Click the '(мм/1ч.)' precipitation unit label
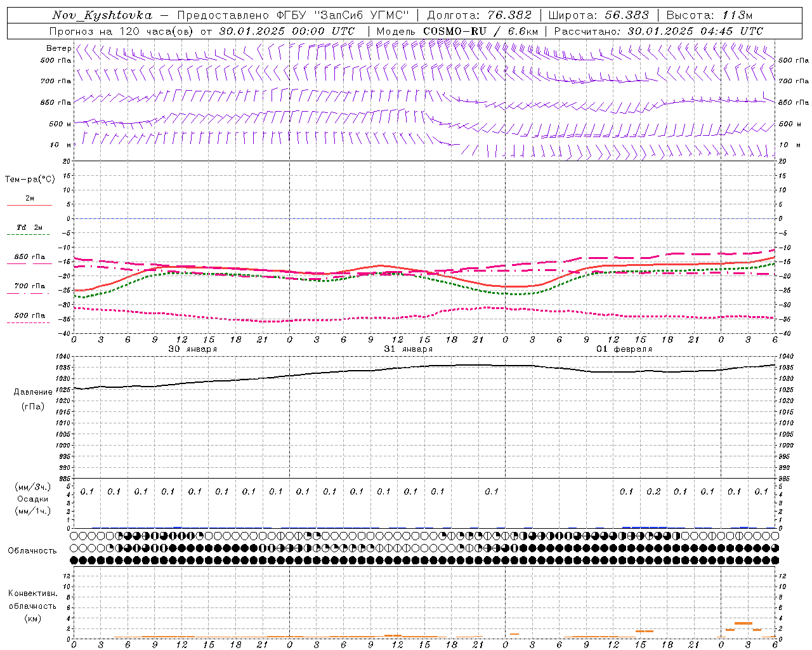The width and height of the screenshot is (812, 650). 32,511
